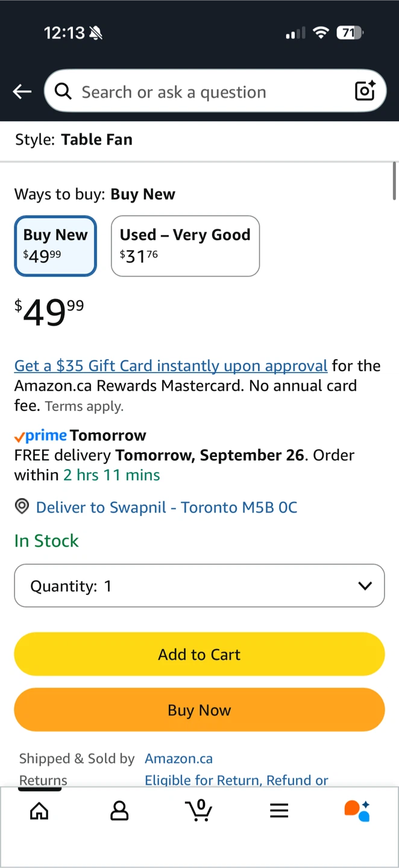Open the shopping cart icon
This screenshot has height=868, width=399.
(199, 811)
